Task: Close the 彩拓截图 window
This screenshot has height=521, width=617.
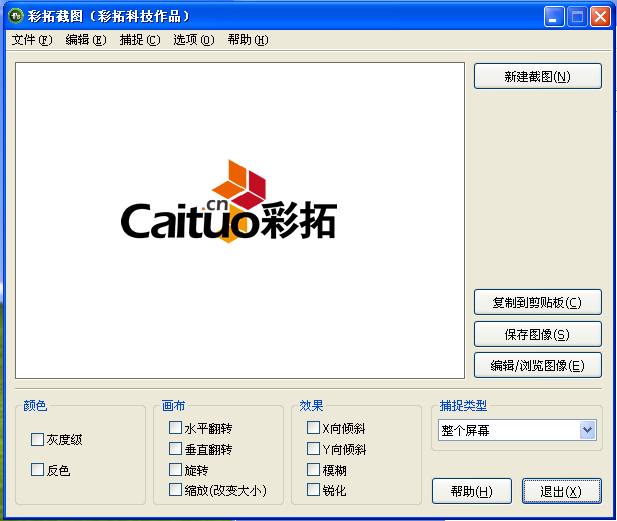Action: pos(600,17)
